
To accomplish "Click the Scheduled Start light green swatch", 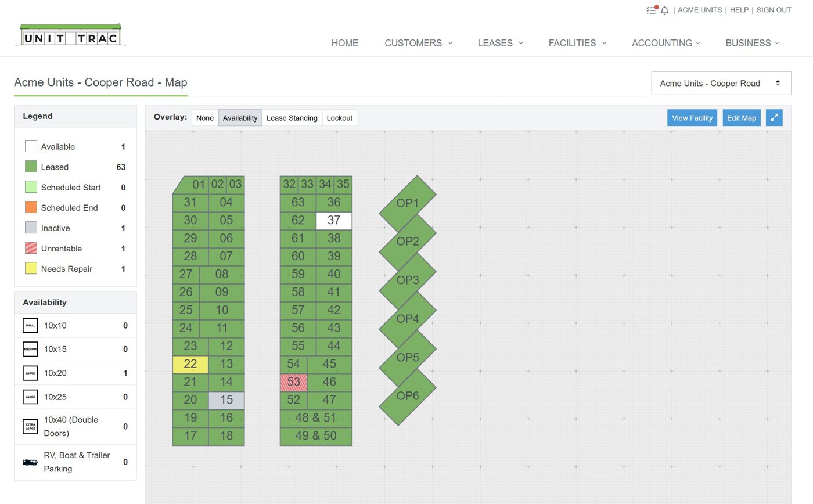I will pos(31,187).
